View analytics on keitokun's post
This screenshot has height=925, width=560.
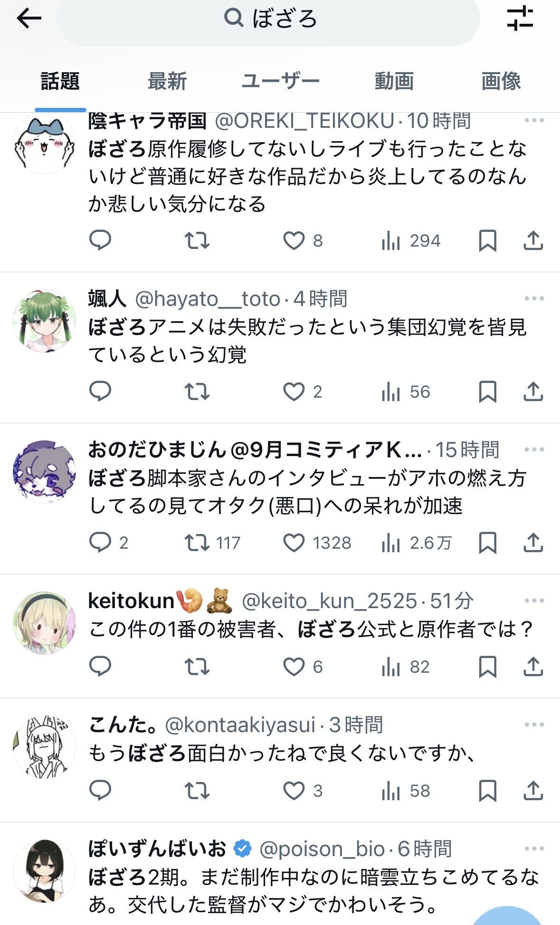[405, 667]
